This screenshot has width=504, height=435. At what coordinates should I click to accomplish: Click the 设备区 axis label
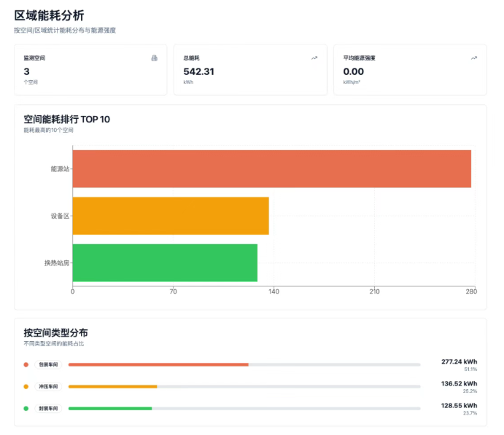click(x=60, y=216)
